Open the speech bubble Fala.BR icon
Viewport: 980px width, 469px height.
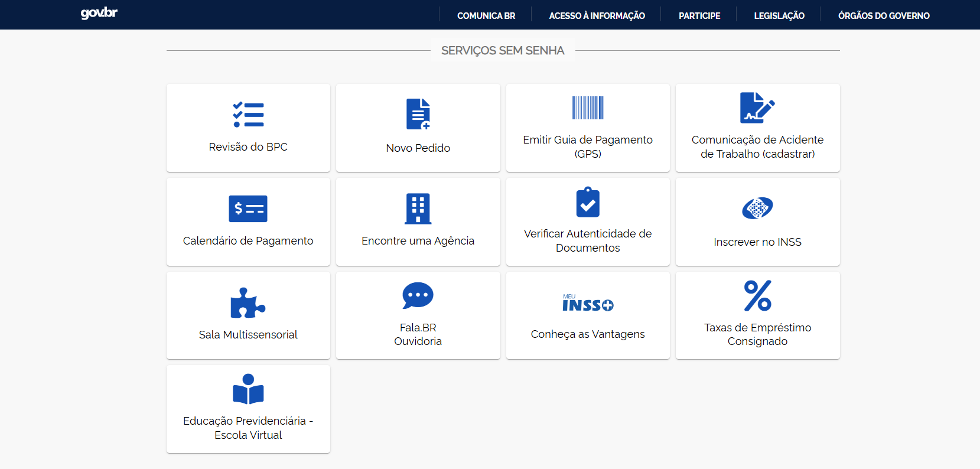[x=418, y=295]
